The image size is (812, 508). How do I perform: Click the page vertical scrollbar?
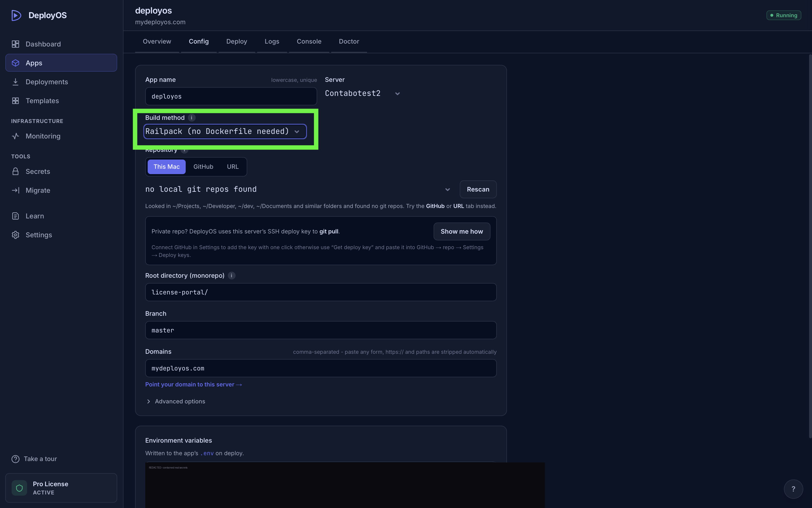810,246
